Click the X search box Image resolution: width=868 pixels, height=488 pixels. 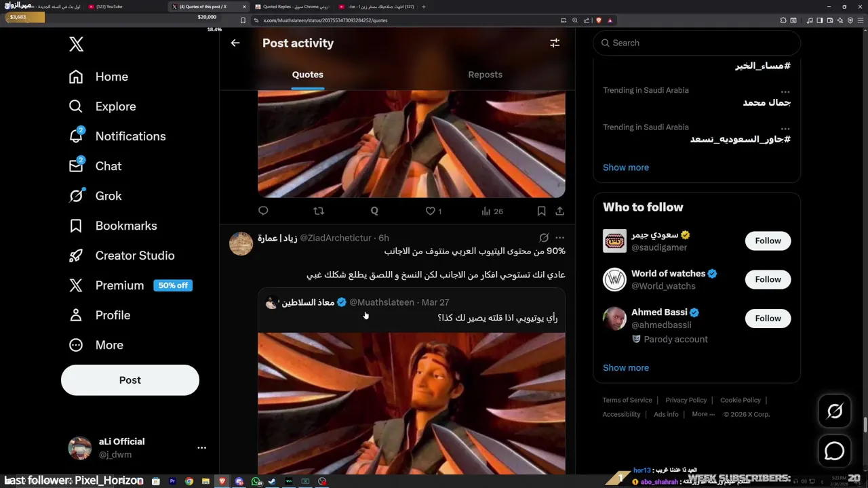(697, 43)
